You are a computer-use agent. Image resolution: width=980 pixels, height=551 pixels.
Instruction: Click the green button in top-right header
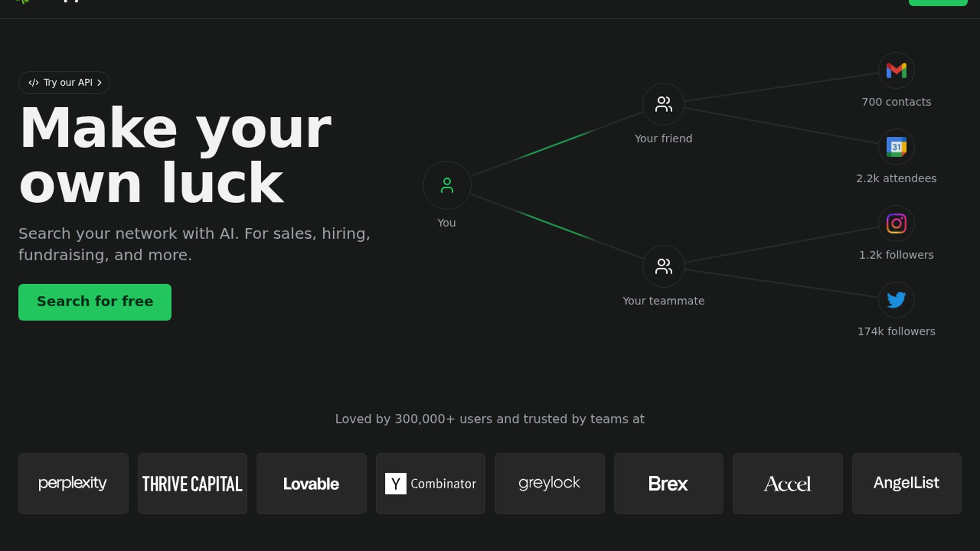click(938, 2)
